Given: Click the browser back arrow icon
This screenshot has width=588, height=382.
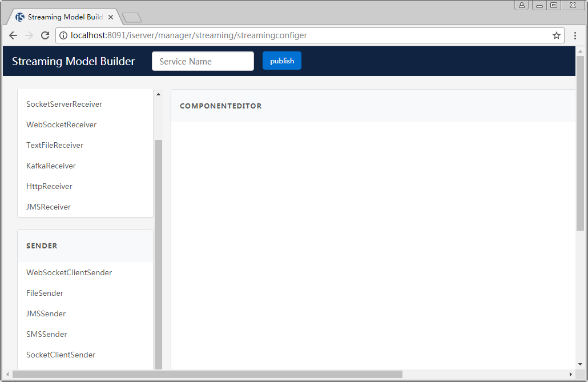Looking at the screenshot, I should pos(13,35).
